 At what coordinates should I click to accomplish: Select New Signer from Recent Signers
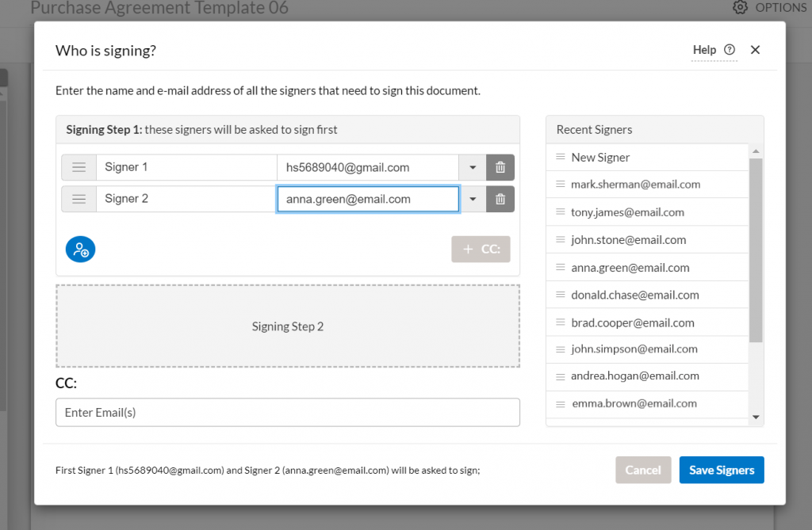pyautogui.click(x=600, y=158)
